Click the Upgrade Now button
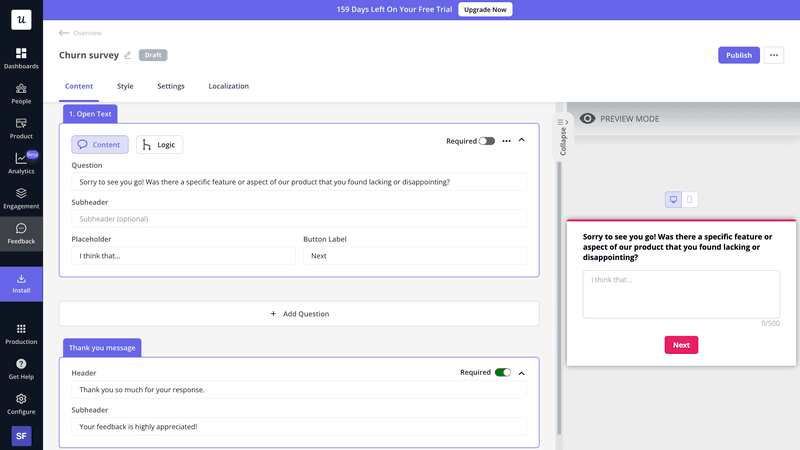The image size is (800, 450). click(x=486, y=9)
